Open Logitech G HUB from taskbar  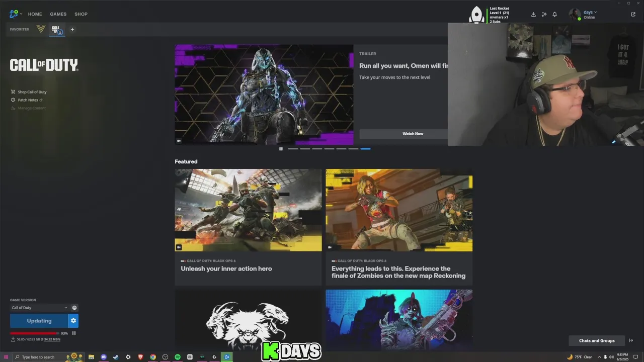point(214,357)
